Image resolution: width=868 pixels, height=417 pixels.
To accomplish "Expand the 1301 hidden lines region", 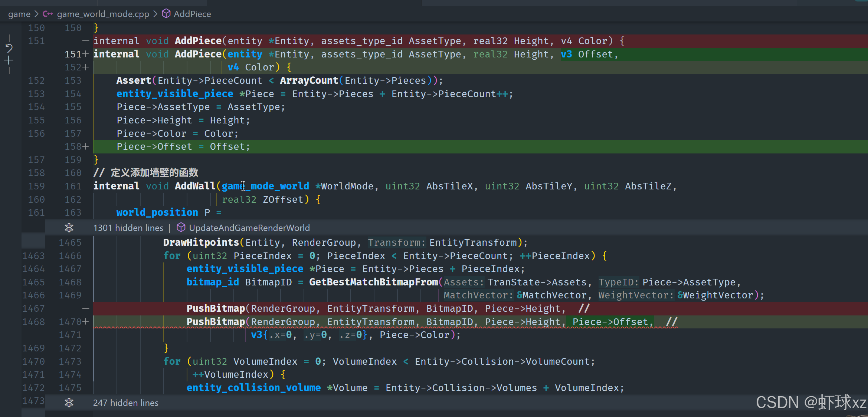I will pyautogui.click(x=128, y=228).
